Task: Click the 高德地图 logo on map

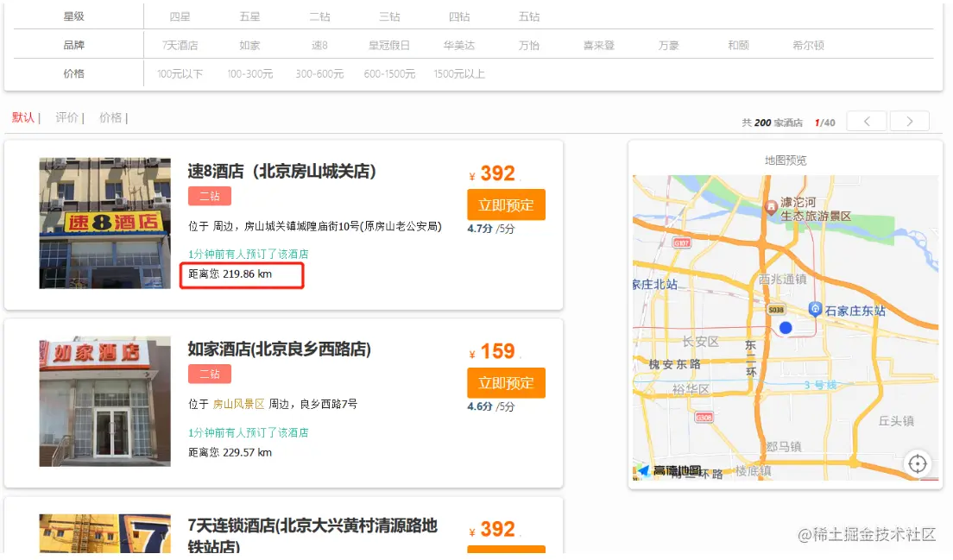Action: [668, 471]
